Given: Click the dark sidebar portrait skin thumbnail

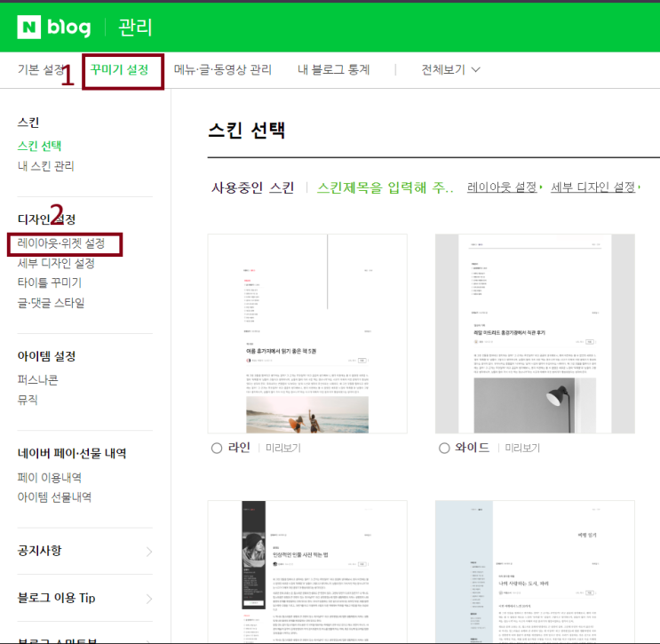Looking at the screenshot, I should (307, 571).
